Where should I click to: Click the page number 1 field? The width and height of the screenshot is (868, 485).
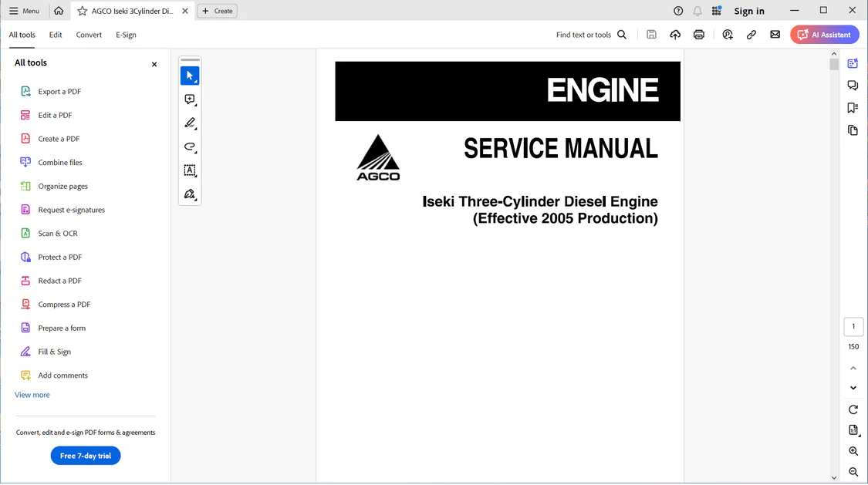pos(853,327)
